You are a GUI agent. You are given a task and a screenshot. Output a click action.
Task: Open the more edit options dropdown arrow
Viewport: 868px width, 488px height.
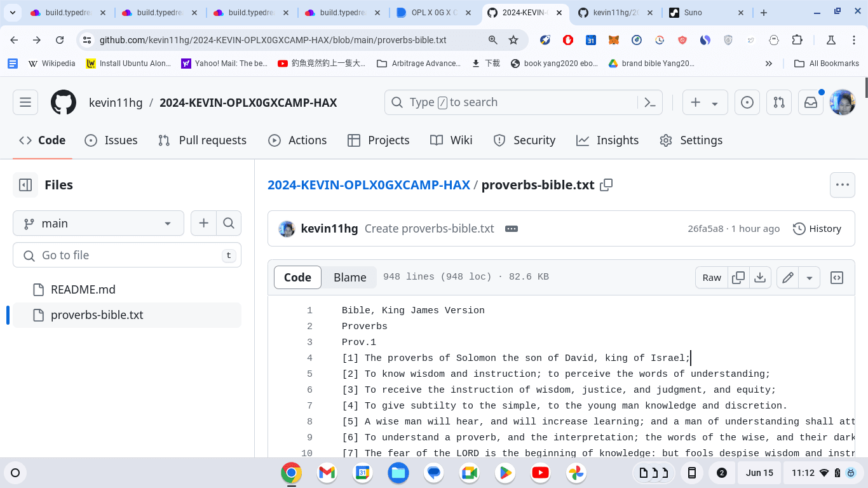point(810,278)
